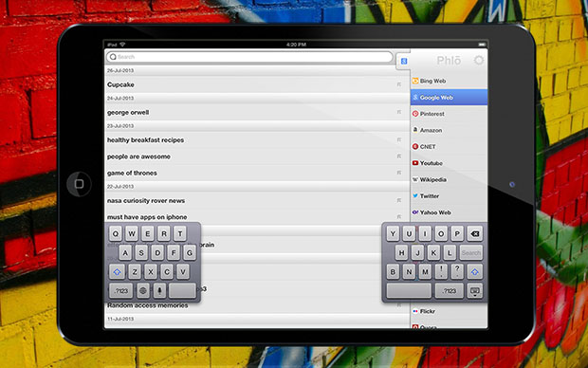This screenshot has width=588, height=368.
Task: Tap the left .?123 keyboard key
Action: click(x=121, y=290)
